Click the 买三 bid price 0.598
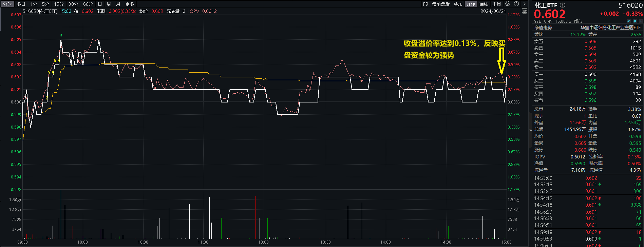The image size is (644, 247). click(590, 87)
